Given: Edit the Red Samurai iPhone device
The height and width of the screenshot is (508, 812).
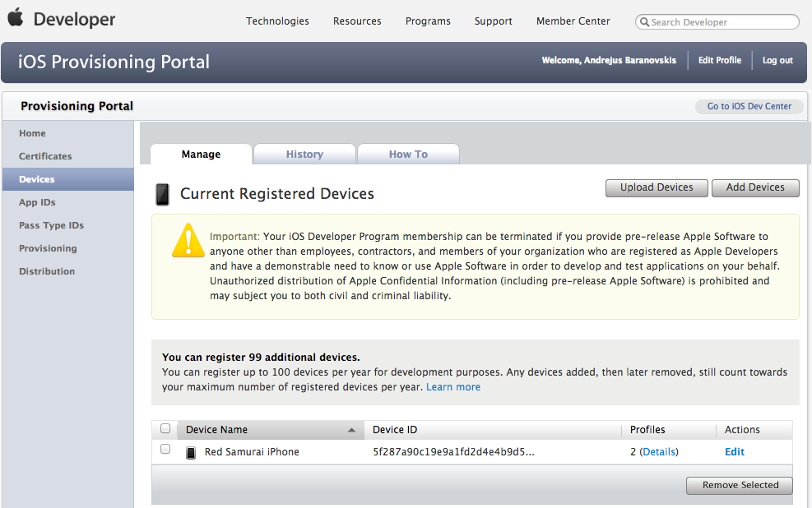Looking at the screenshot, I should [x=734, y=452].
